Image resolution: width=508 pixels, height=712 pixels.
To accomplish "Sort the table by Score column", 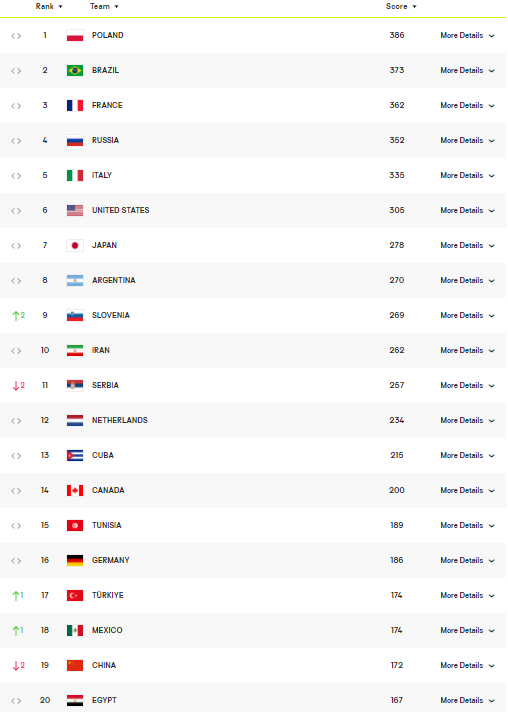I will [x=401, y=6].
